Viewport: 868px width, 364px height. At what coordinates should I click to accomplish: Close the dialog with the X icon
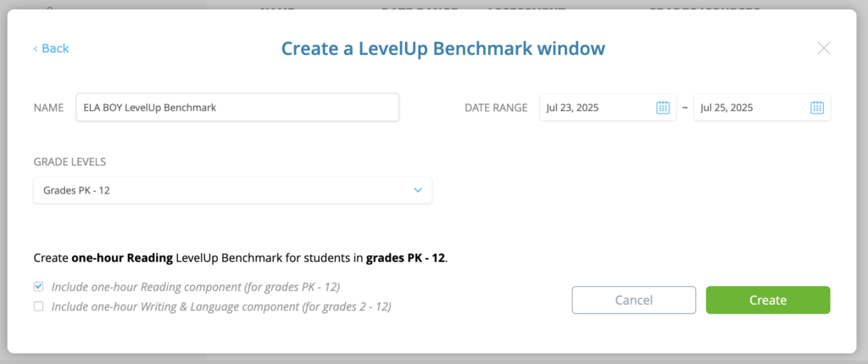pyautogui.click(x=824, y=48)
